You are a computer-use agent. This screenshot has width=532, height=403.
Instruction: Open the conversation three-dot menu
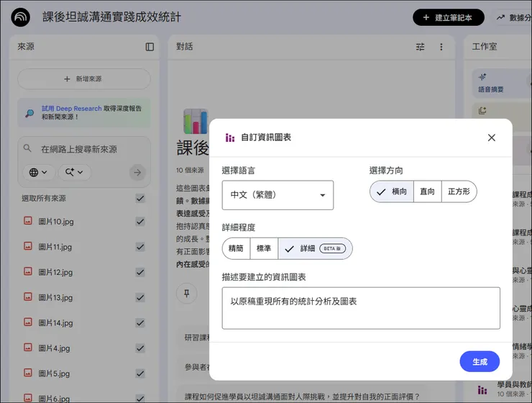click(x=441, y=47)
